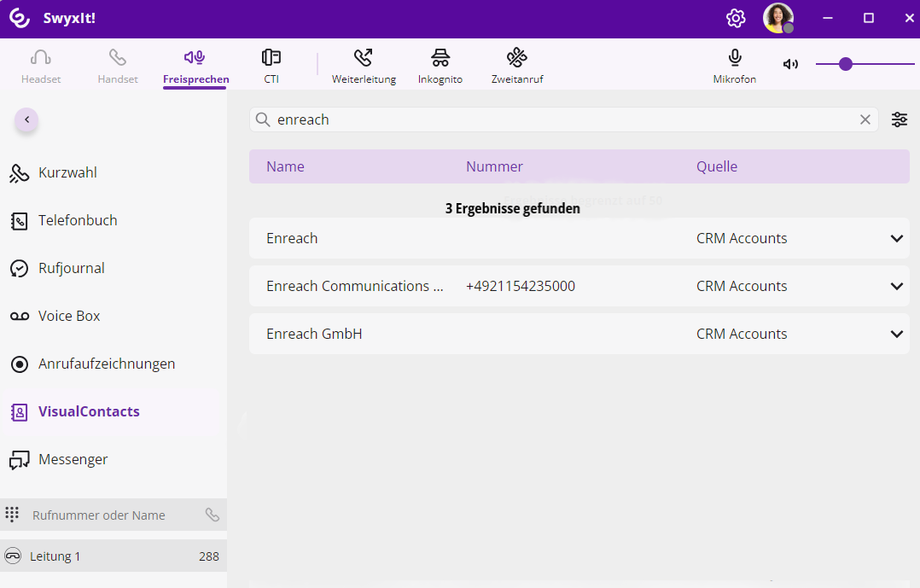Toggle Inkognito mode

tap(440, 66)
